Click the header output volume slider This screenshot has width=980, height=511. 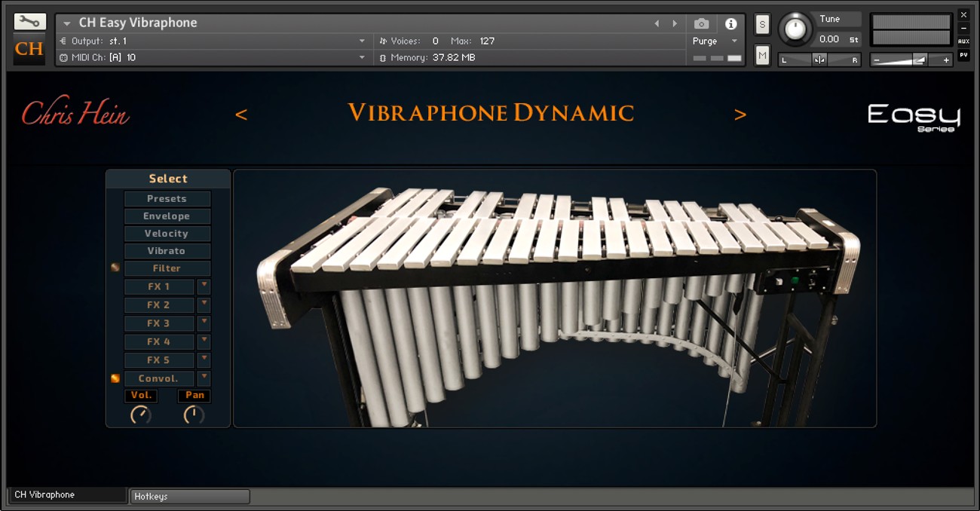911,60
